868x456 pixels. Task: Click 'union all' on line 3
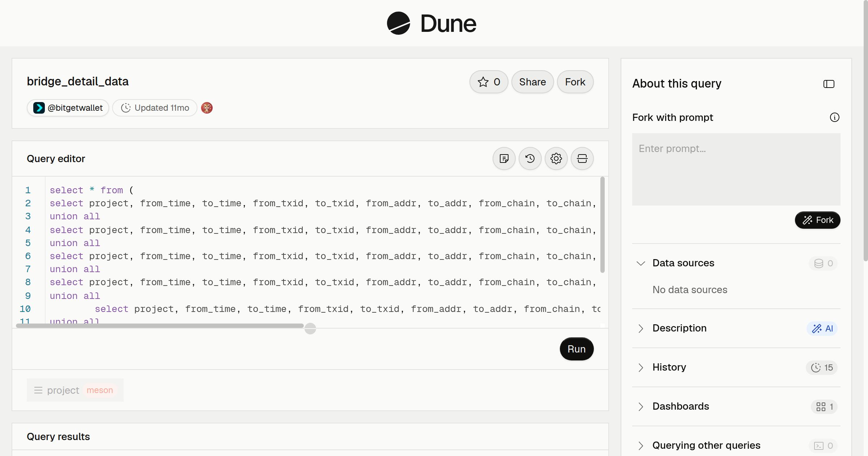[x=75, y=216]
